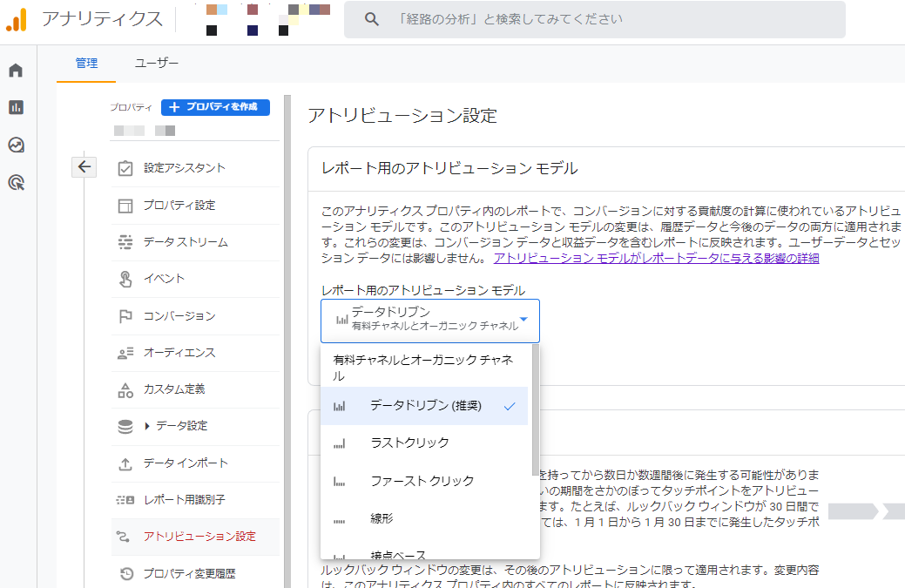Screen dimensions: 905x588
Task: Open オーディエンス menu item
Action: click(195, 353)
